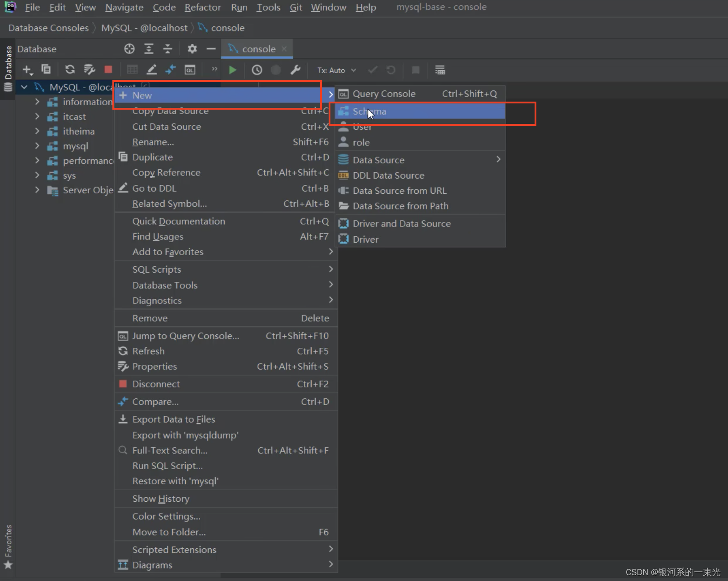Expand the mysql schema node
Image resolution: width=728 pixels, height=581 pixels.
click(37, 146)
